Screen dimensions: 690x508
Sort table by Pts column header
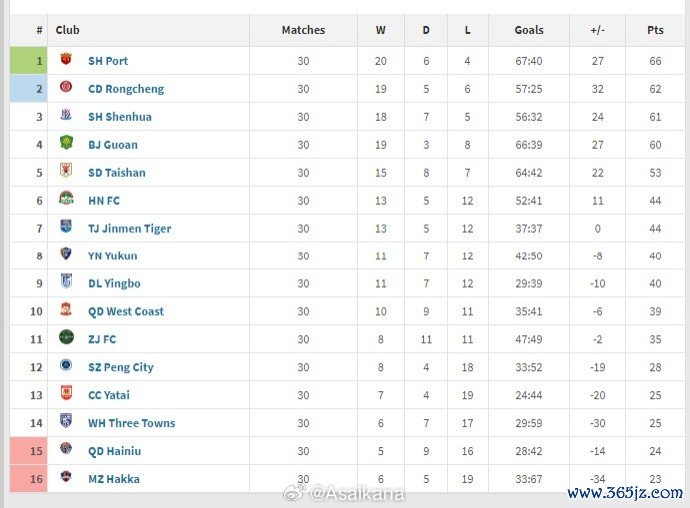[655, 30]
